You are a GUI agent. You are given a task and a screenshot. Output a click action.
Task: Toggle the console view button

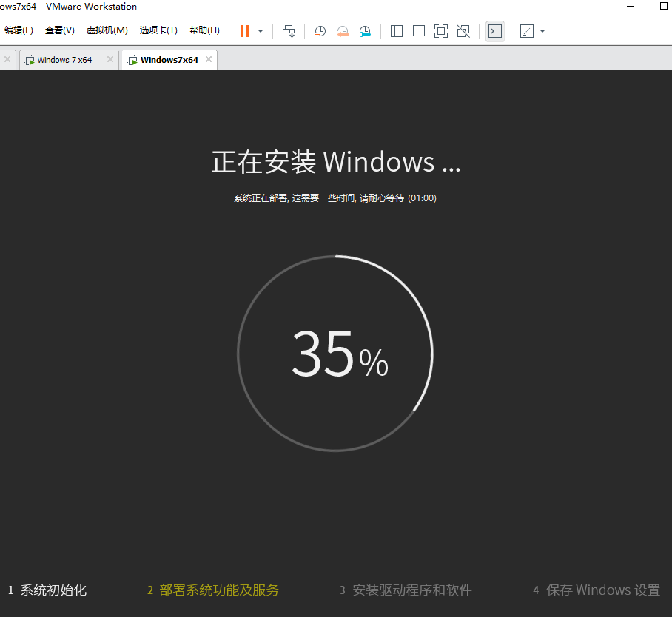click(495, 31)
